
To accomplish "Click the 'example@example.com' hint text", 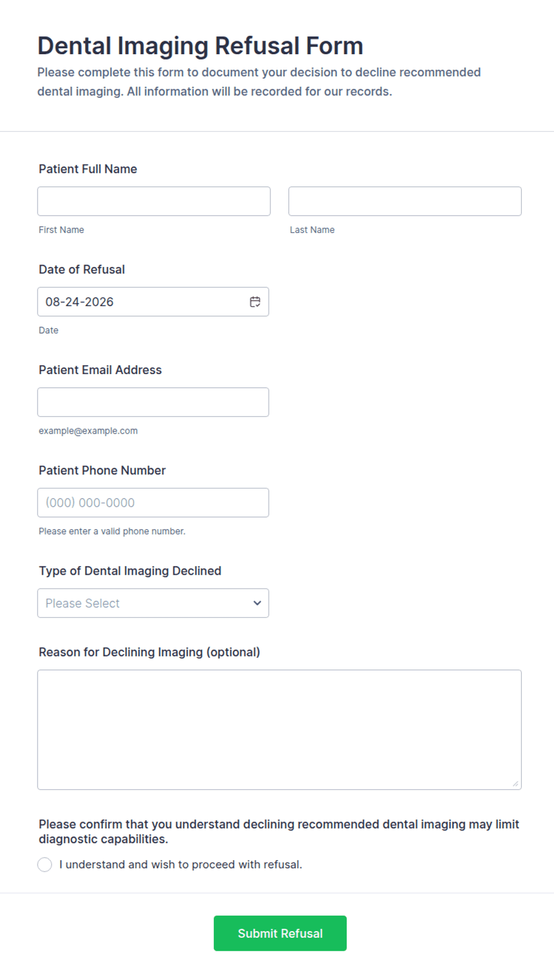I will [x=88, y=431].
